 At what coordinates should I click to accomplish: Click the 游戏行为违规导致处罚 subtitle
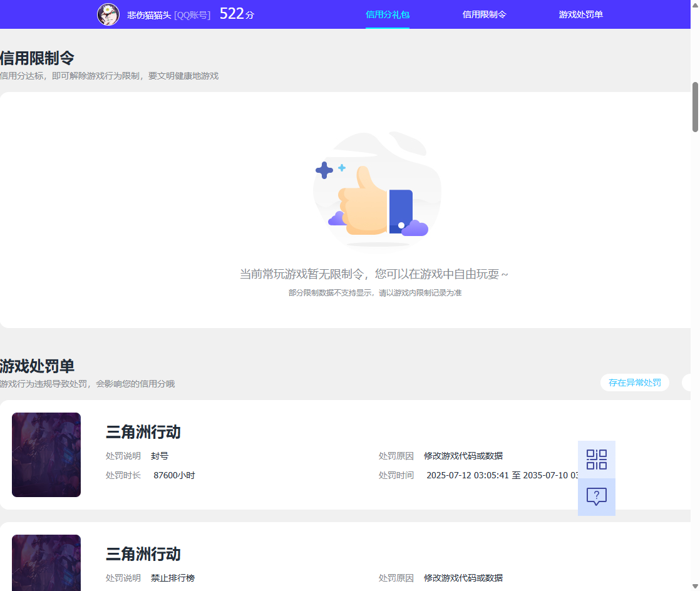[88, 384]
